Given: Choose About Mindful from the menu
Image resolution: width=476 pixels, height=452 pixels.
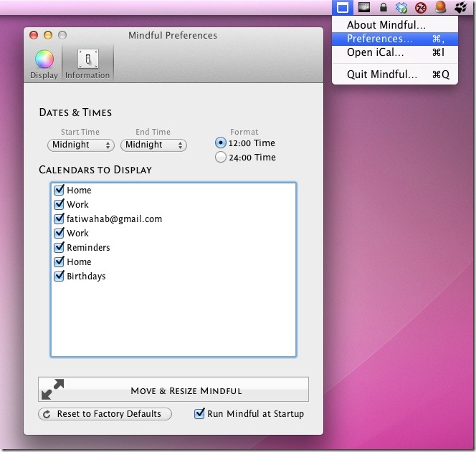Looking at the screenshot, I should [x=395, y=25].
